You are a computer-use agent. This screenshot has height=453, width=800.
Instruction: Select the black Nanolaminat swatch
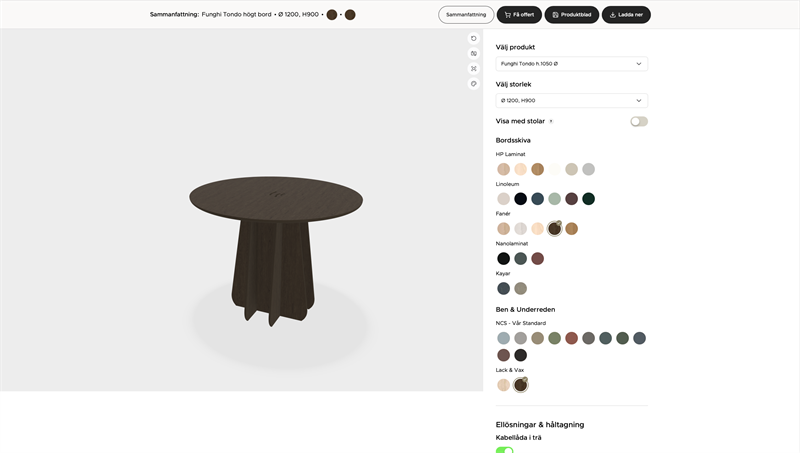click(504, 259)
